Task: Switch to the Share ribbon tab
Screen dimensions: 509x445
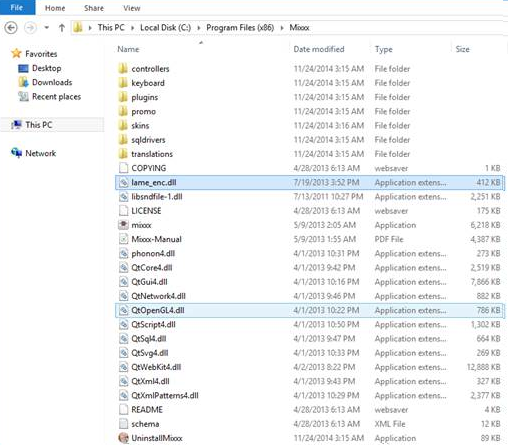Action: pos(94,8)
